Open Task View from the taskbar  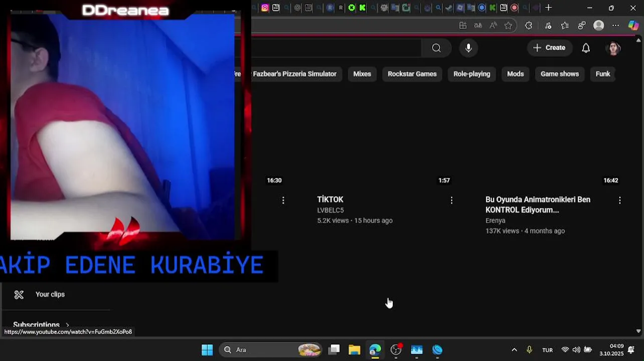click(334, 349)
